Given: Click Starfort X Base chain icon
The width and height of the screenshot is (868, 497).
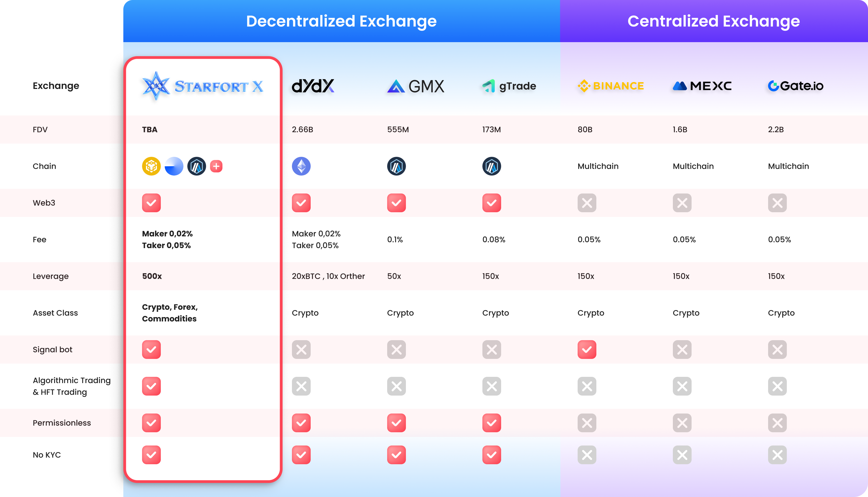Looking at the screenshot, I should pyautogui.click(x=174, y=166).
